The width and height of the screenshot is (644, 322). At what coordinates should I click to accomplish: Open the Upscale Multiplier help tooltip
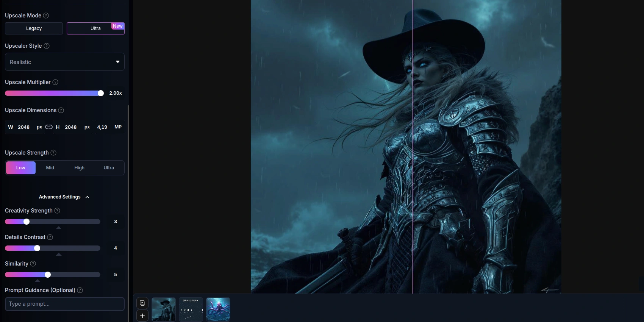point(55,82)
